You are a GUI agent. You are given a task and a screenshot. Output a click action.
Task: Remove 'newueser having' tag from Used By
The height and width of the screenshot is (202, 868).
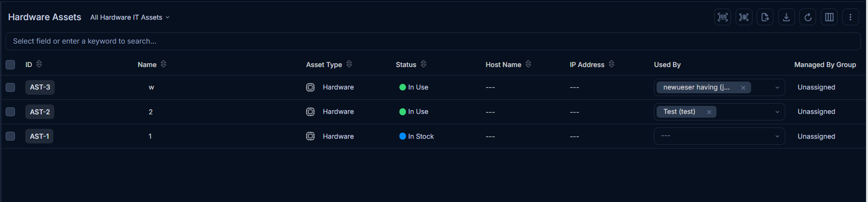pyautogui.click(x=743, y=88)
